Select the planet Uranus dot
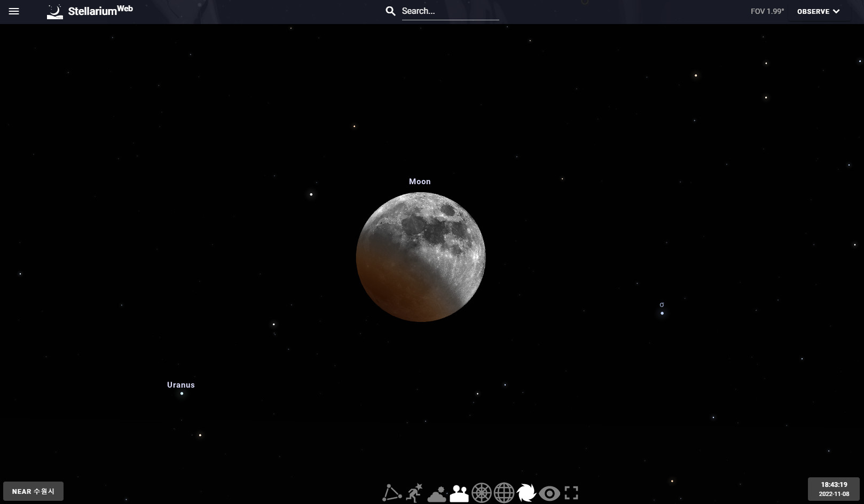Screen dimensions: 864x504 [x=182, y=393]
